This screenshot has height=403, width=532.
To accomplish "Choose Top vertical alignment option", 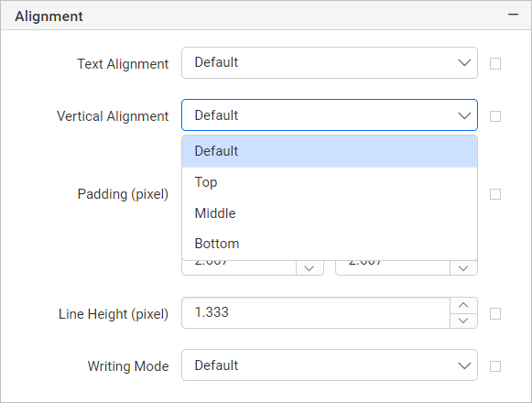I will (x=330, y=182).
